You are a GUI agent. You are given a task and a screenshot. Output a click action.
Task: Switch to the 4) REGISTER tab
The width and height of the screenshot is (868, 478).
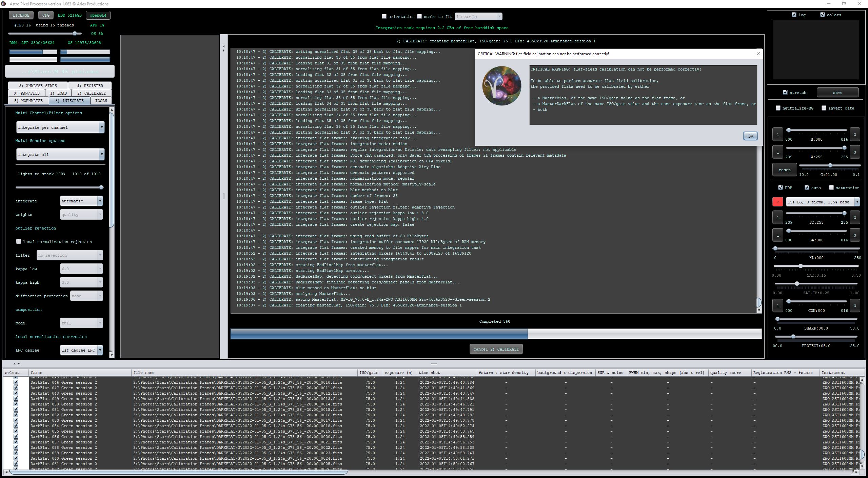[90, 86]
